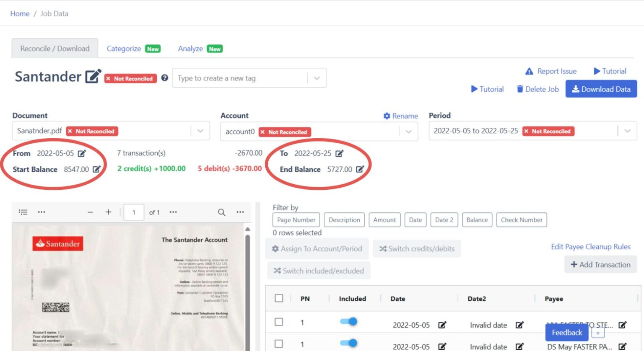Select all transactions via header checkbox

279,298
